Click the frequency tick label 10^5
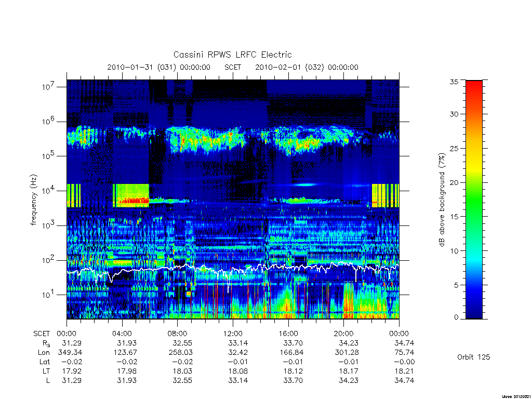The width and height of the screenshot is (532, 399). tap(48, 156)
